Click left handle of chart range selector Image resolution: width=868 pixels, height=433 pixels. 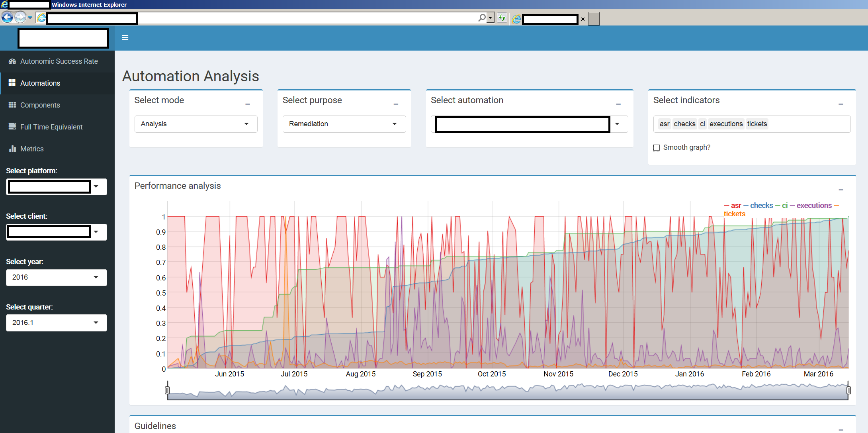(167, 390)
